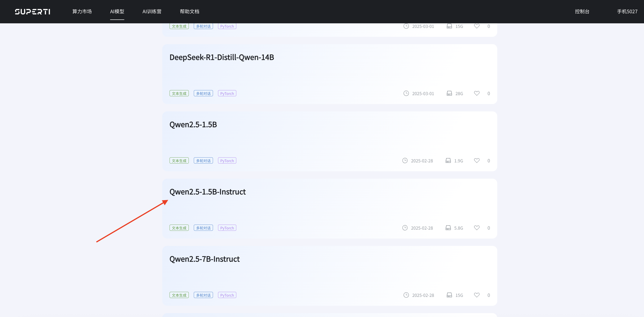Go to the 控制台 console

(582, 11)
